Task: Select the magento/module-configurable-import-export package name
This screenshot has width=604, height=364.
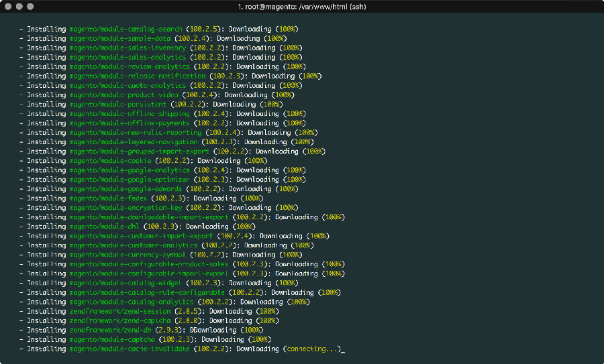Action: pos(149,274)
